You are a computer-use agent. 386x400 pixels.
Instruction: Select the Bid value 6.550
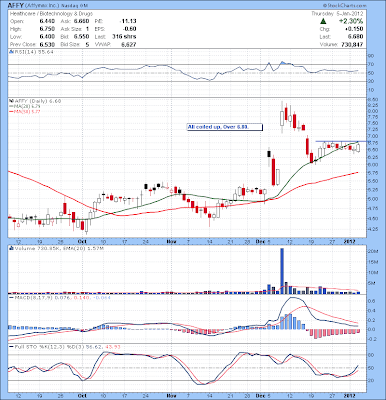(x=82, y=37)
